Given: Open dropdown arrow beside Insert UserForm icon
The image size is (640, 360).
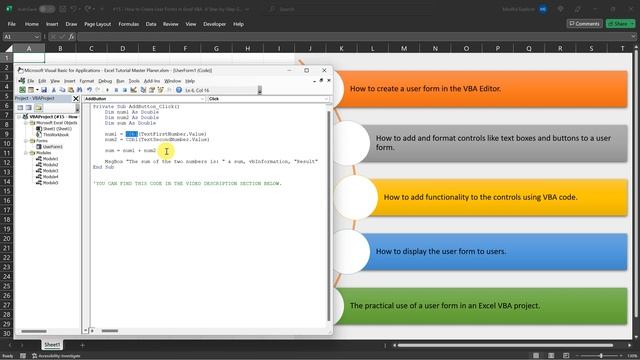Looking at the screenshot, I should pyautogui.click(x=37, y=90).
